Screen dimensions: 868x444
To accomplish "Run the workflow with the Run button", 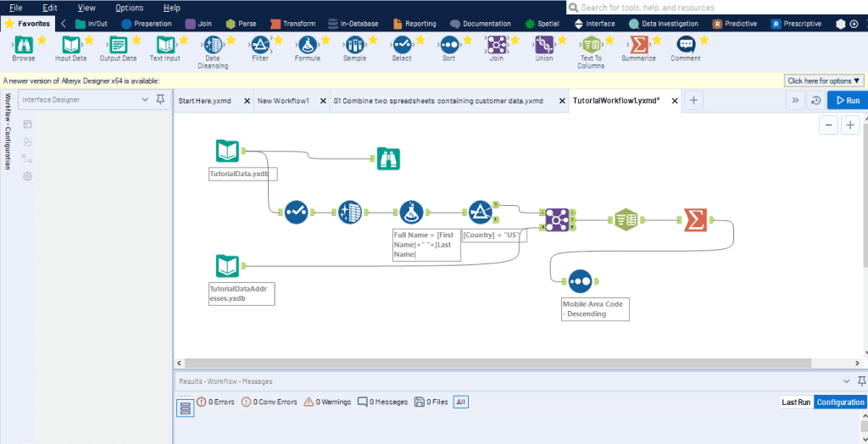I will [x=847, y=100].
